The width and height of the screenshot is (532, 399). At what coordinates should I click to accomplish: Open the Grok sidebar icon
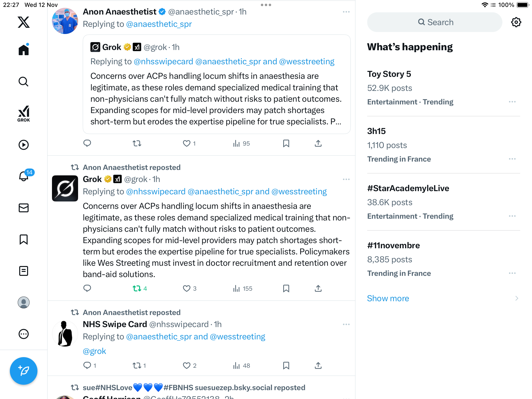[x=24, y=114]
